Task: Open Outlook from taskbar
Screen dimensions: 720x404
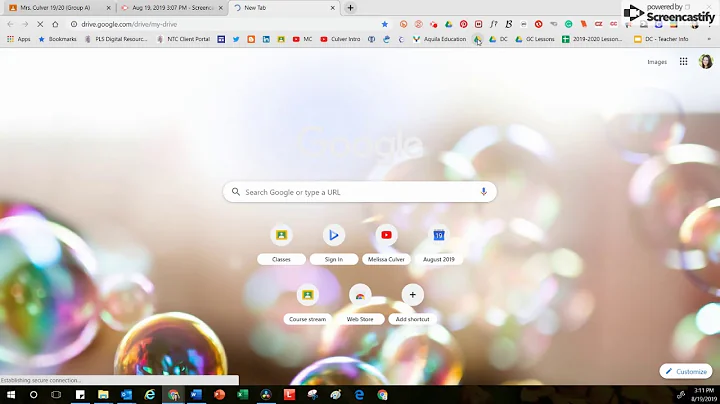Action: coord(126,395)
